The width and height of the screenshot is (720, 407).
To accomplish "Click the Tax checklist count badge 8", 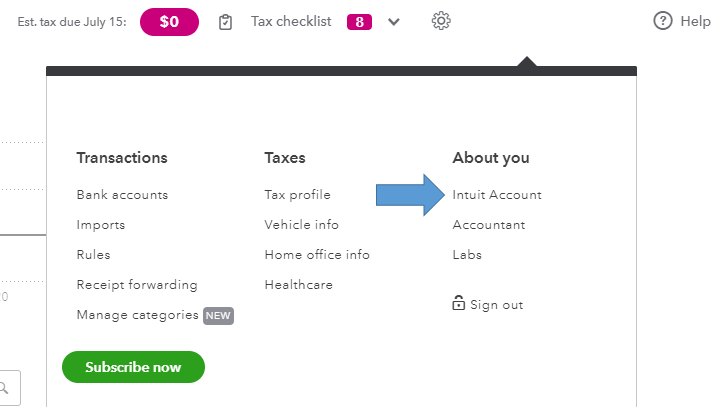I will 359,22.
